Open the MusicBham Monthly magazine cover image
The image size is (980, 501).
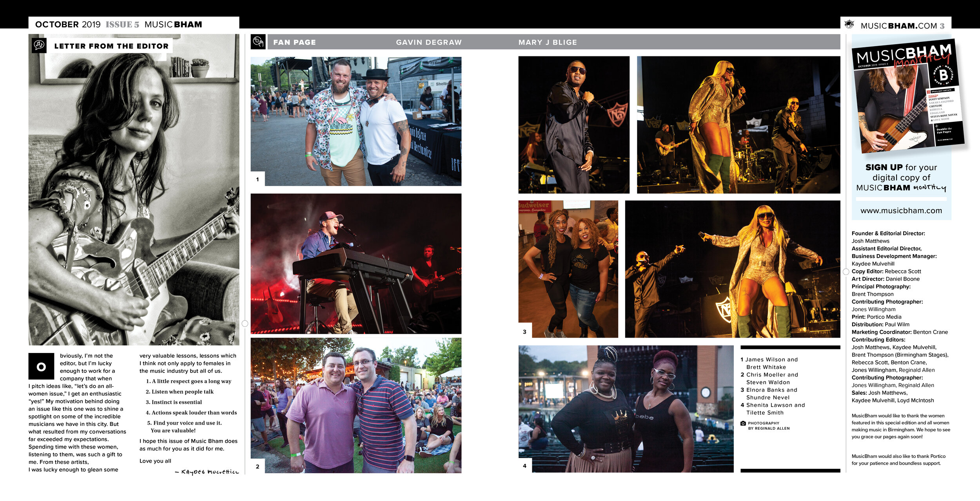coord(907,96)
